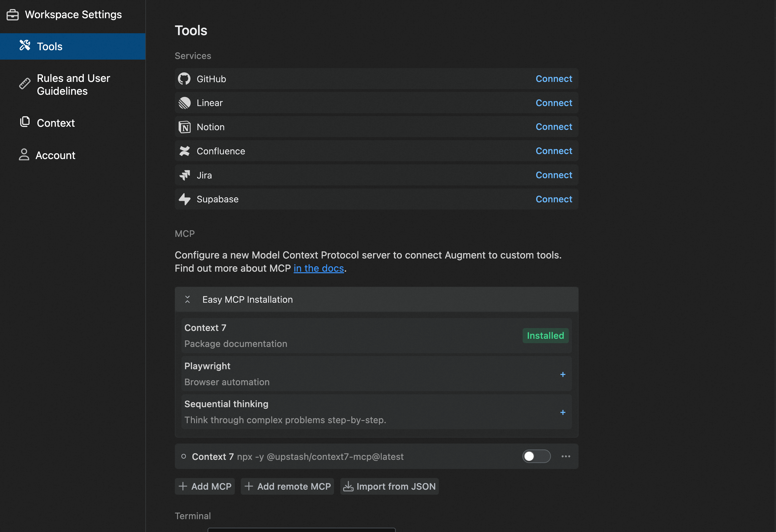Click the Confluence logo icon
This screenshot has height=532, width=776.
pos(184,151)
